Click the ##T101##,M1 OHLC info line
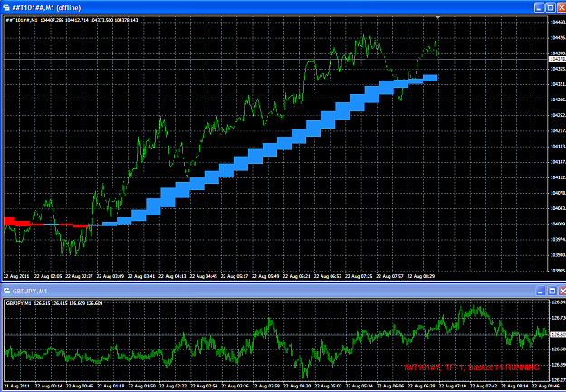Screen dimensions: 566x392 [x=72, y=20]
